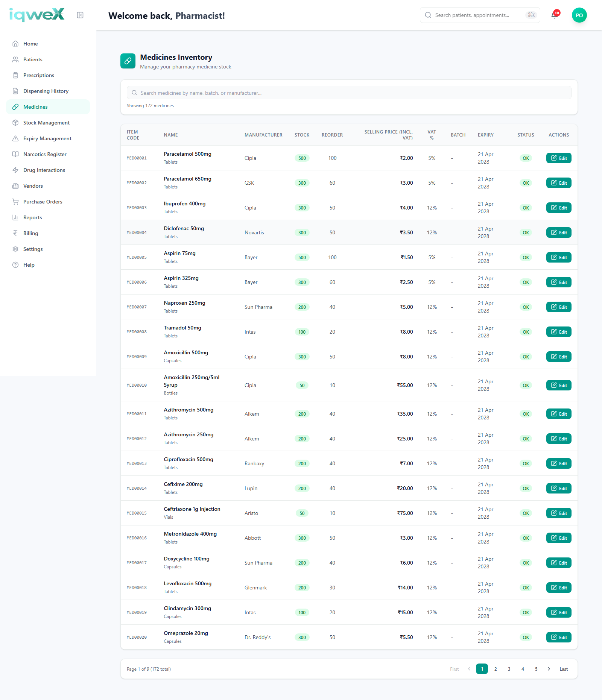
Task: Click the PO user avatar
Action: tap(579, 15)
